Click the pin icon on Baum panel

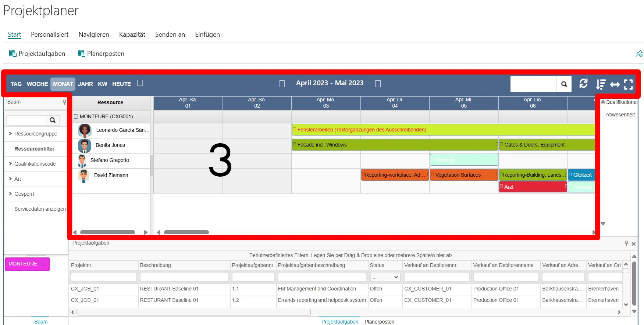64,102
